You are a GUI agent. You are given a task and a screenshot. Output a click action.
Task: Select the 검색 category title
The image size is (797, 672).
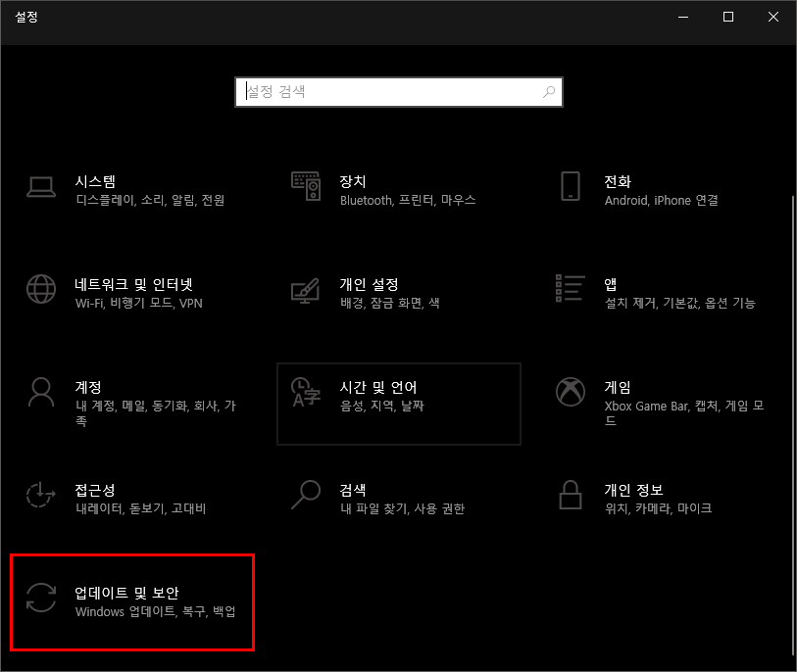[353, 490]
